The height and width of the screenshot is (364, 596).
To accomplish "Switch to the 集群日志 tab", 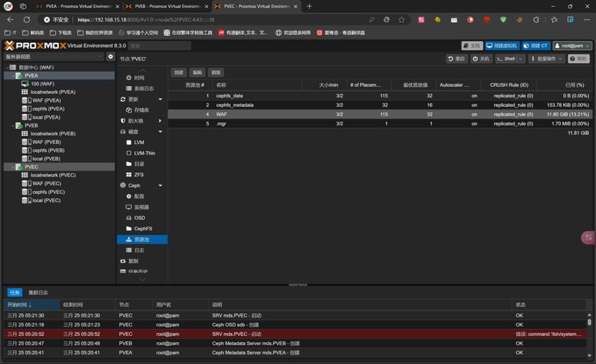I will 38,292.
